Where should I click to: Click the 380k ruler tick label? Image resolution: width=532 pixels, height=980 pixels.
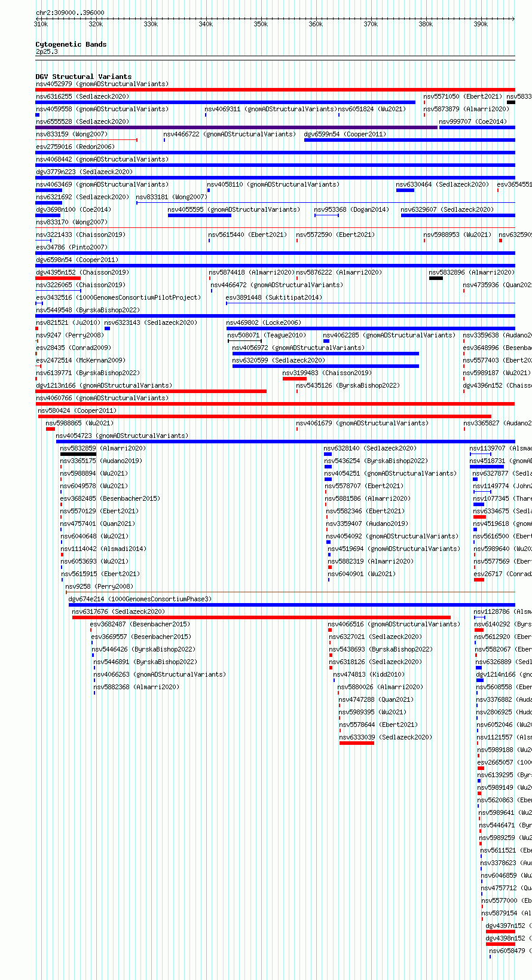point(426,25)
